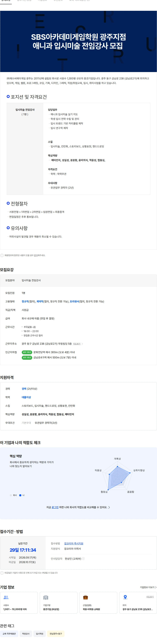This screenshot has width=157, height=644.
Task: Click the 정규직 employment type link
Action: click(x=25, y=301)
